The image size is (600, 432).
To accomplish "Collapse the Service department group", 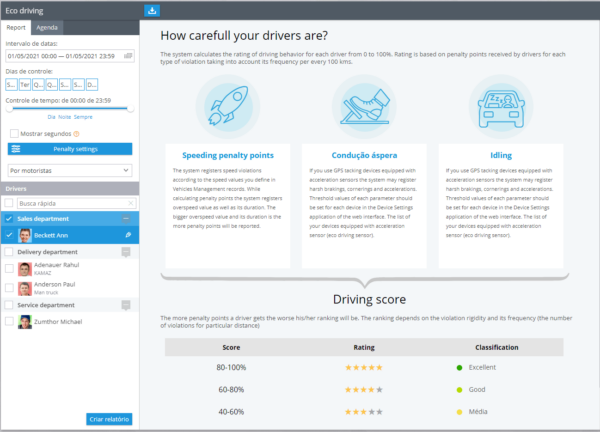I will (x=126, y=305).
